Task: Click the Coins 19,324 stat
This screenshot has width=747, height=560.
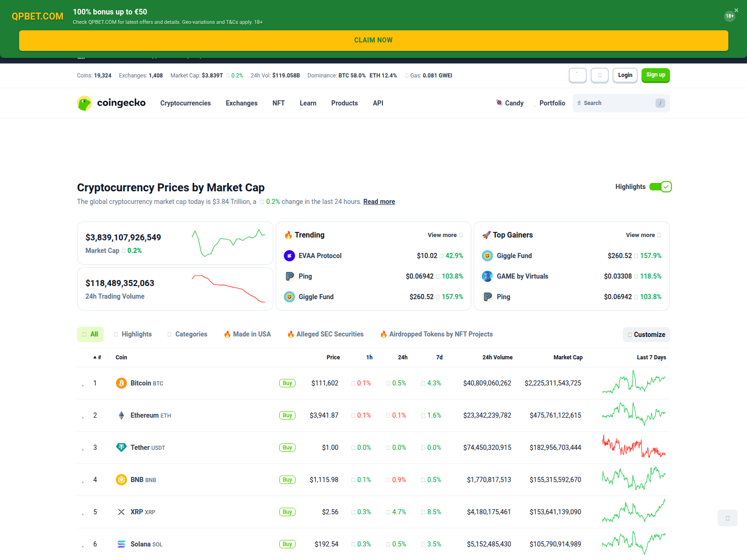Action: pyautogui.click(x=94, y=76)
